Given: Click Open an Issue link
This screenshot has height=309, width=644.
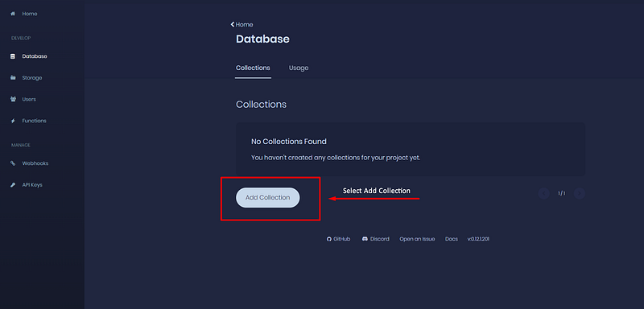Looking at the screenshot, I should pyautogui.click(x=417, y=239).
